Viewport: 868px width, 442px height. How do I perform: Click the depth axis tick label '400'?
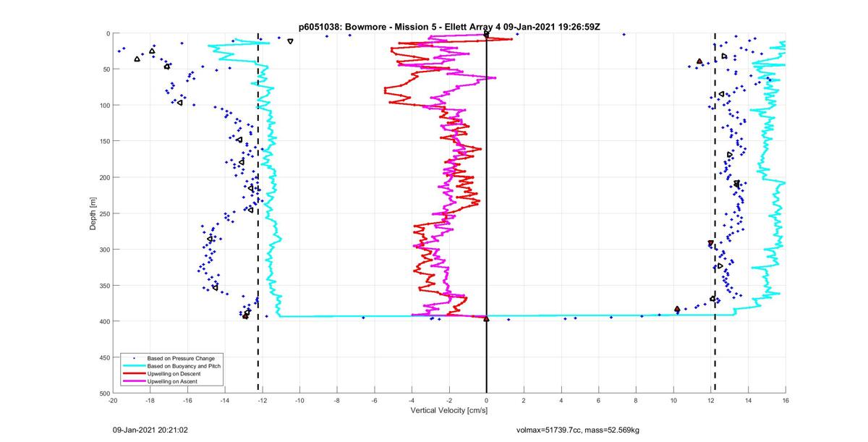(x=103, y=321)
